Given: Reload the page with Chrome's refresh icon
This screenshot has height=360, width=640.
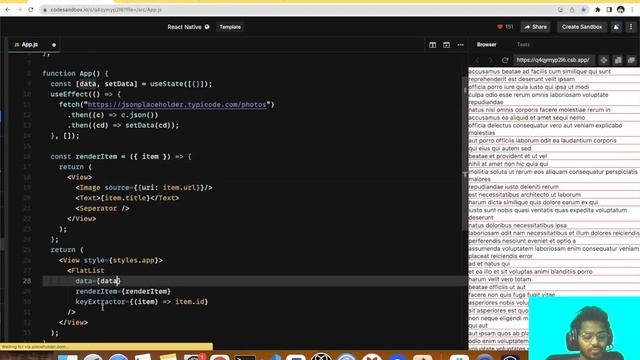Looking at the screenshot, I should (x=31, y=9).
